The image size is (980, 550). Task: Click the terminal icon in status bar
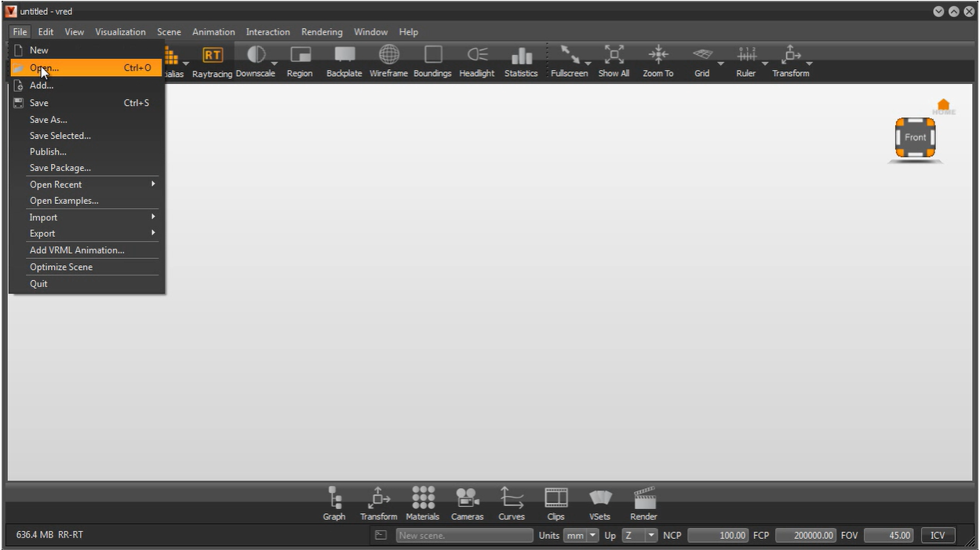click(381, 536)
